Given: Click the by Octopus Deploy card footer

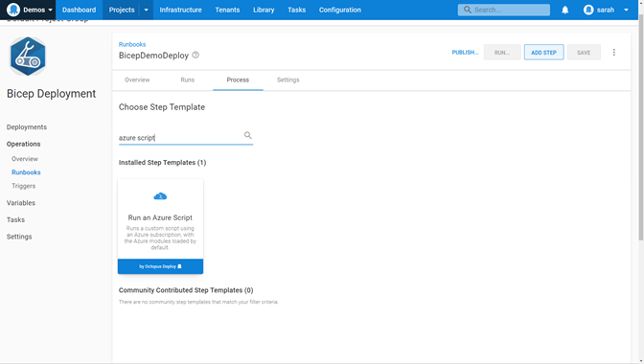Looking at the screenshot, I should [160, 266].
